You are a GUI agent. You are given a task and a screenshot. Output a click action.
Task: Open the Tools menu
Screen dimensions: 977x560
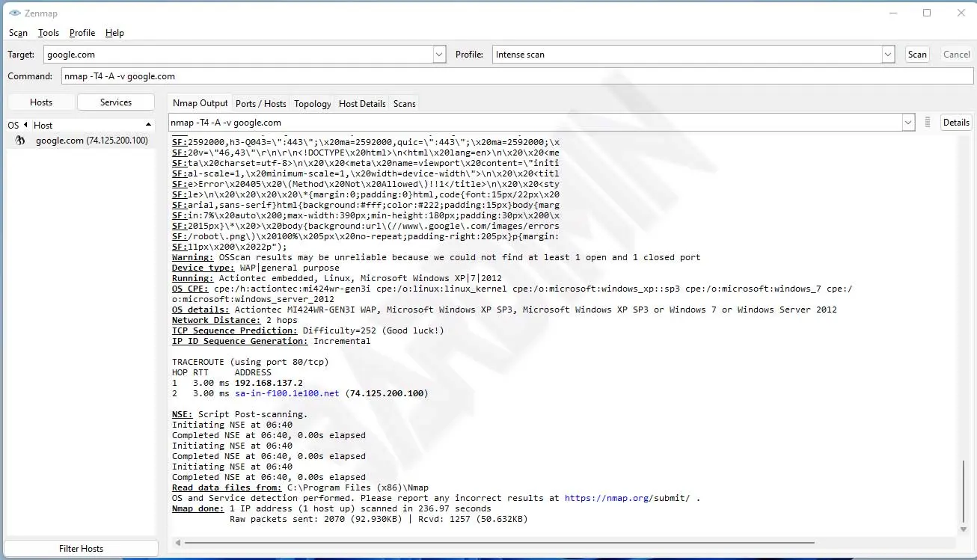[x=49, y=33]
